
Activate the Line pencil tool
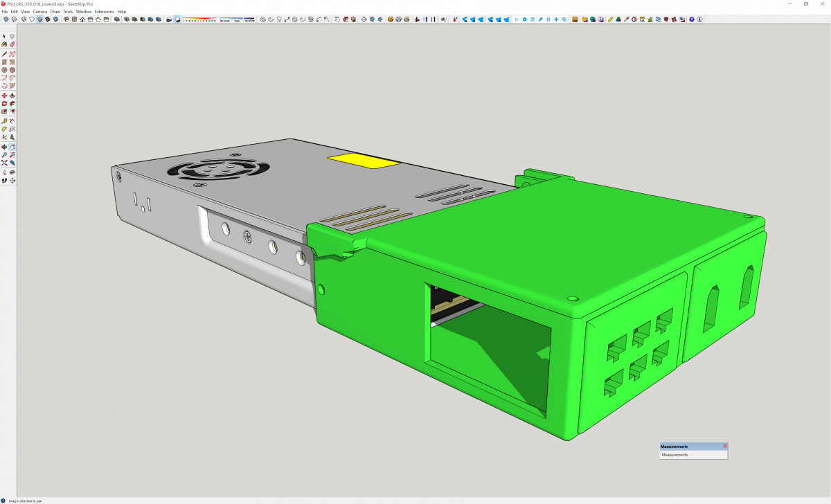4,53
